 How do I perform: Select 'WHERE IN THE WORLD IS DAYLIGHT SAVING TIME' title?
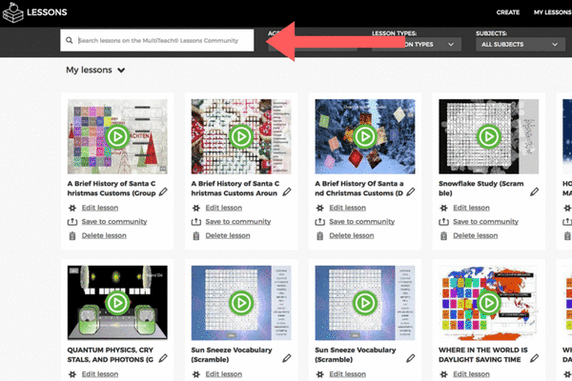[x=483, y=355]
